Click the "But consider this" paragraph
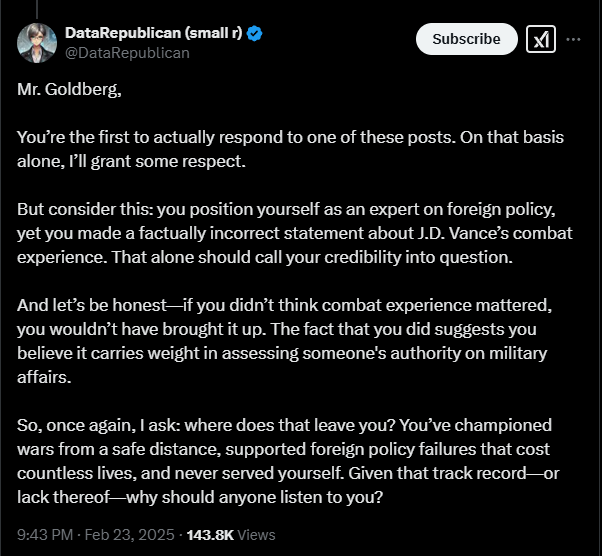 [295, 233]
